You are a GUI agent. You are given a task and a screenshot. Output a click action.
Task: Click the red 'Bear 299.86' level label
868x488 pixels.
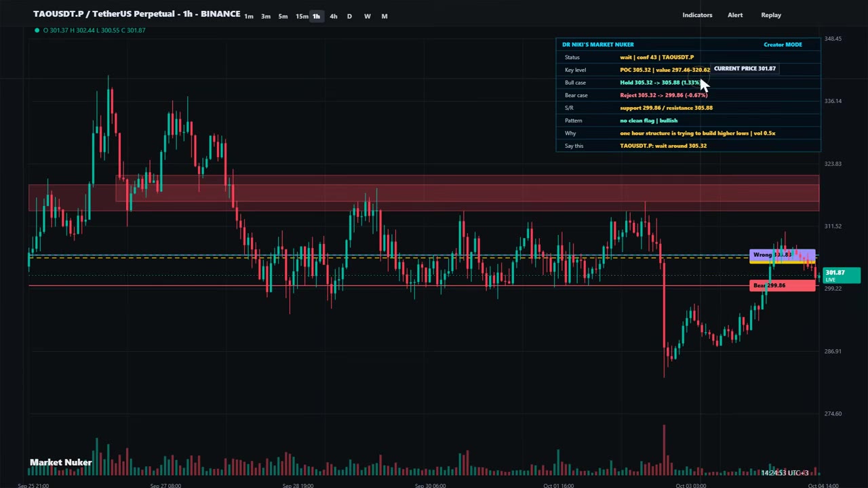click(x=783, y=285)
